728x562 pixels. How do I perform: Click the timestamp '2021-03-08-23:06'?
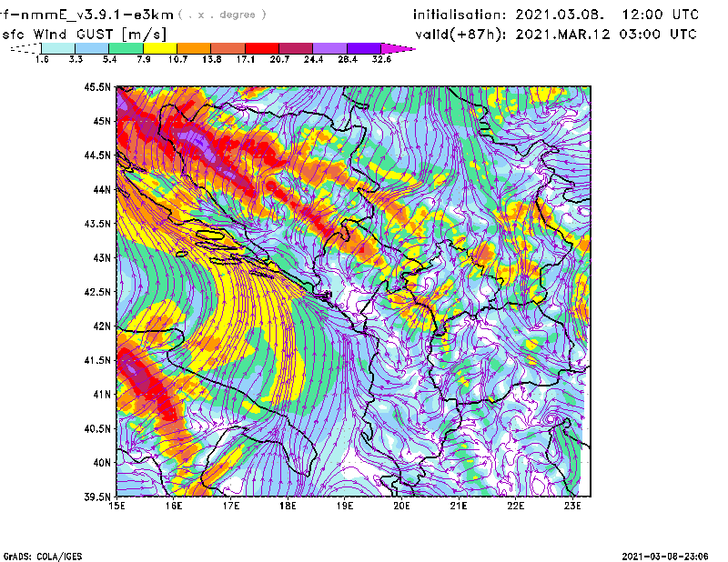(x=665, y=557)
